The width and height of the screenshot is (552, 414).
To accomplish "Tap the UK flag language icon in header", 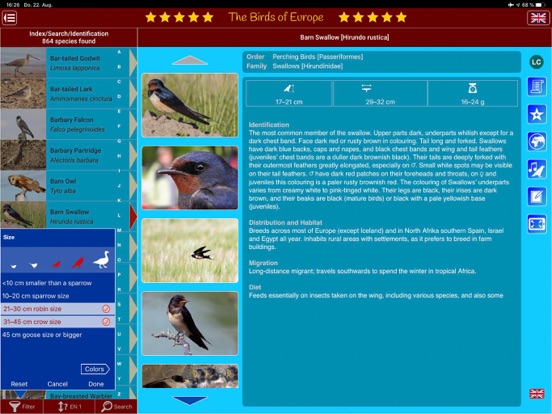I will [538, 18].
